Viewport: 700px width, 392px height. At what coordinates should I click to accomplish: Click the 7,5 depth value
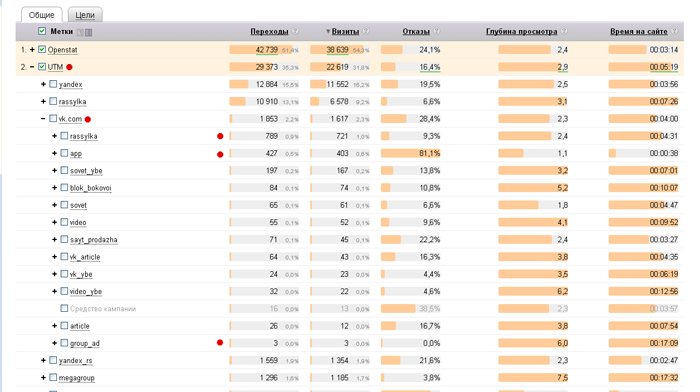562,378
